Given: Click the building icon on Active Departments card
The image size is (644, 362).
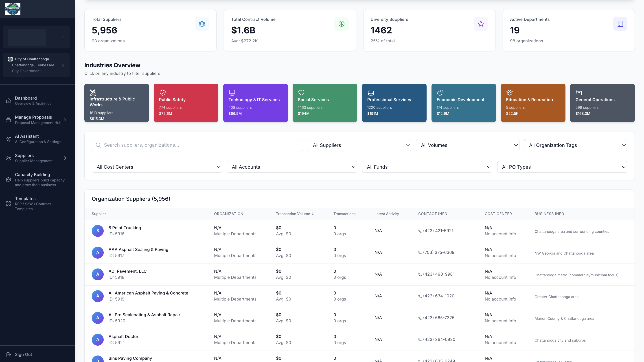Looking at the screenshot, I should pyautogui.click(x=620, y=24).
